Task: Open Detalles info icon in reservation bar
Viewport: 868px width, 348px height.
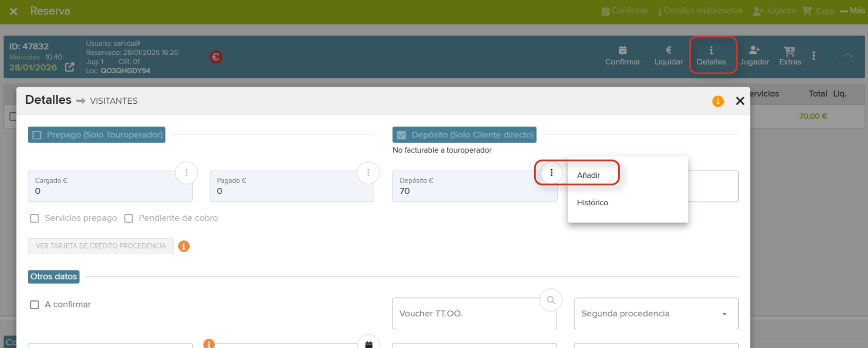Action: (711, 50)
